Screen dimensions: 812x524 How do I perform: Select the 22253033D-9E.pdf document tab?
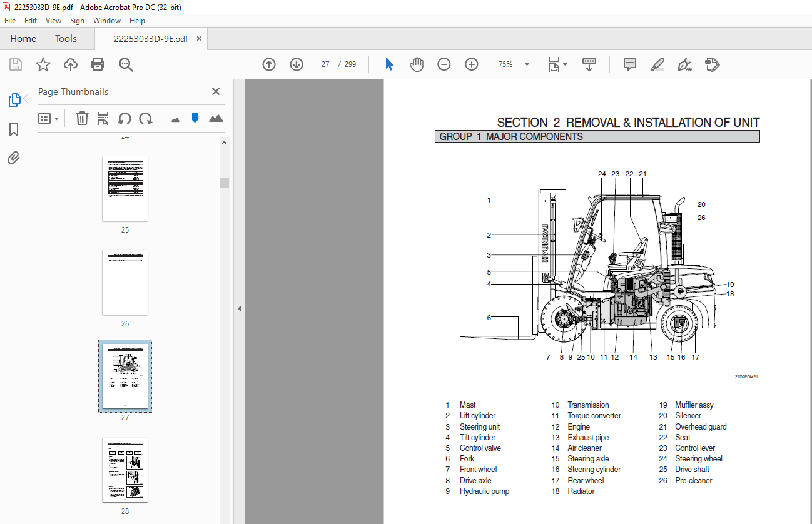151,39
